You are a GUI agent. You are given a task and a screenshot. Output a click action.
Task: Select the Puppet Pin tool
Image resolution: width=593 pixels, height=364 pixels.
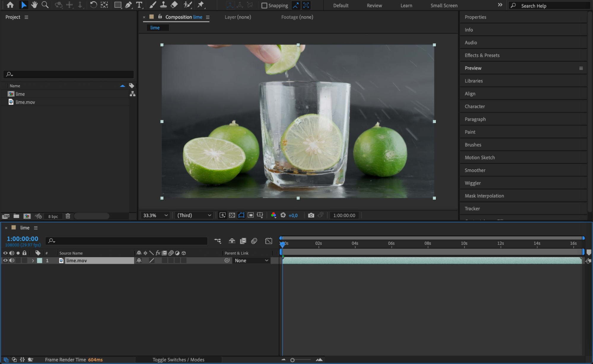pos(201,5)
